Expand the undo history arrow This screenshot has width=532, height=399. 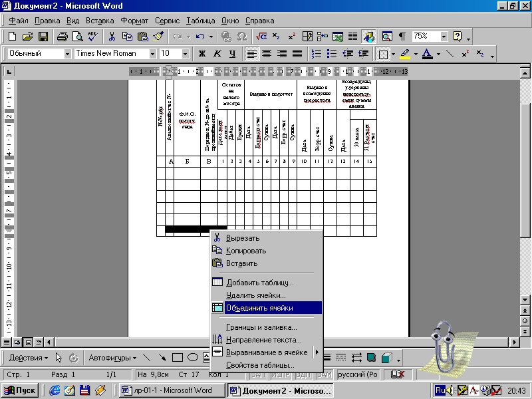[211, 37]
